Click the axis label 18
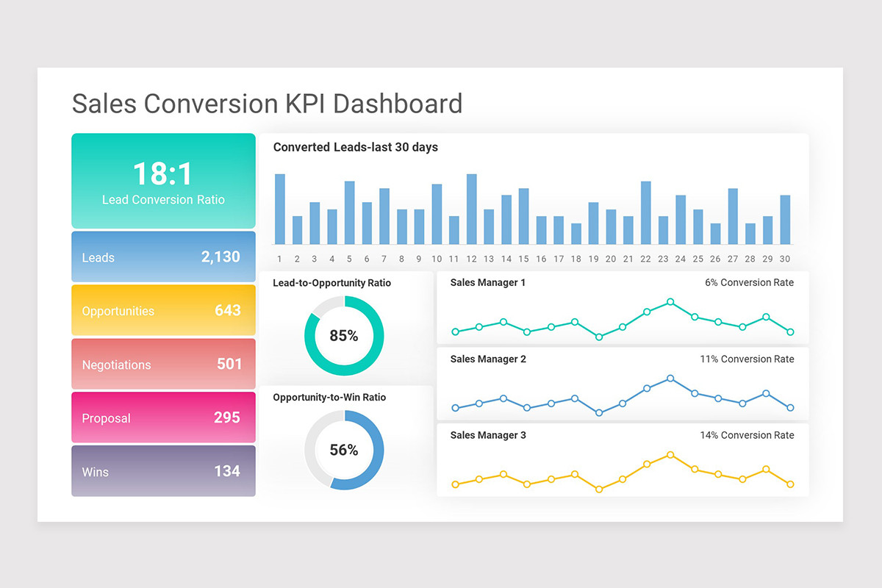The image size is (882, 588). (576, 259)
